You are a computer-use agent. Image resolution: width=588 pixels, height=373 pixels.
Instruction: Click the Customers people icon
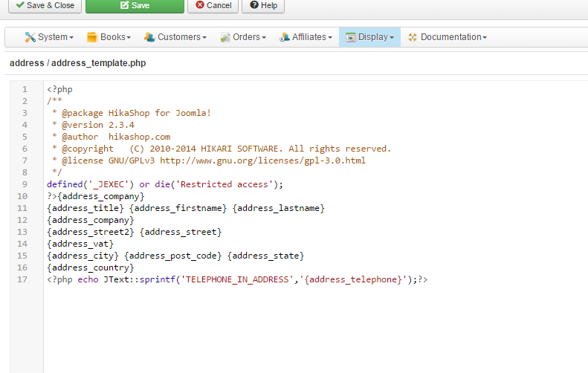pos(149,37)
